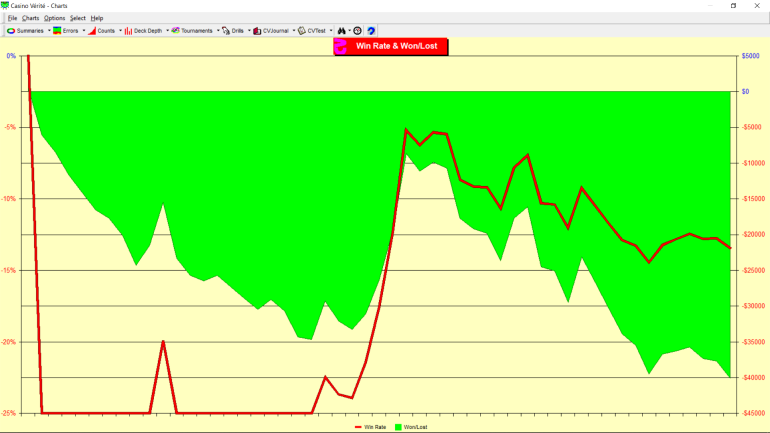This screenshot has width=770, height=433.
Task: Click the green Won/Lost legend swatch
Action: (x=399, y=427)
